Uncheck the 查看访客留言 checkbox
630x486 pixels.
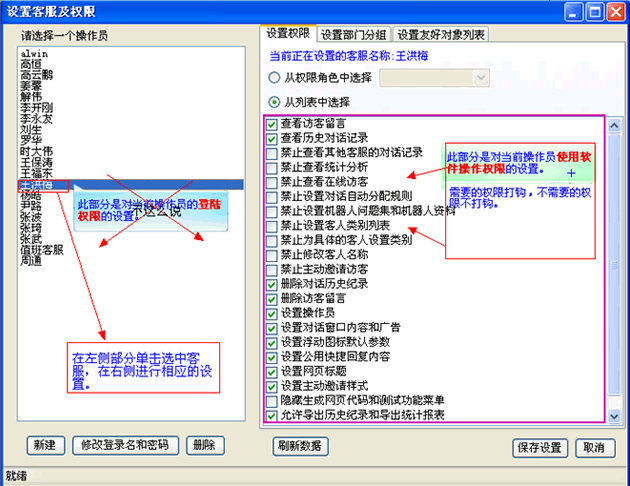pos(272,123)
